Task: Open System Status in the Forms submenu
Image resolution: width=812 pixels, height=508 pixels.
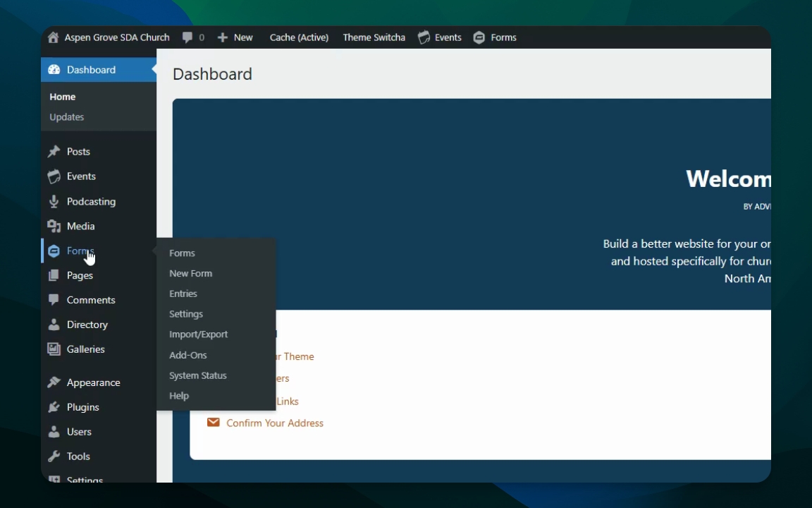Action: click(x=198, y=375)
